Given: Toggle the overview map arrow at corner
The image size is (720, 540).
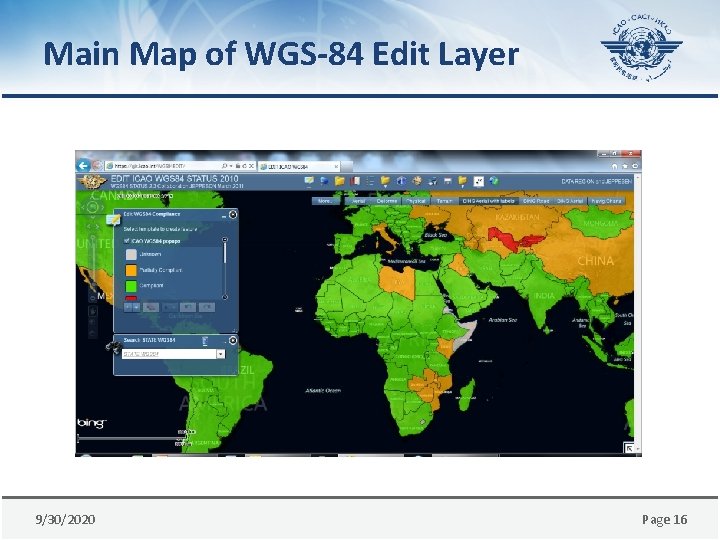Looking at the screenshot, I should point(629,448).
